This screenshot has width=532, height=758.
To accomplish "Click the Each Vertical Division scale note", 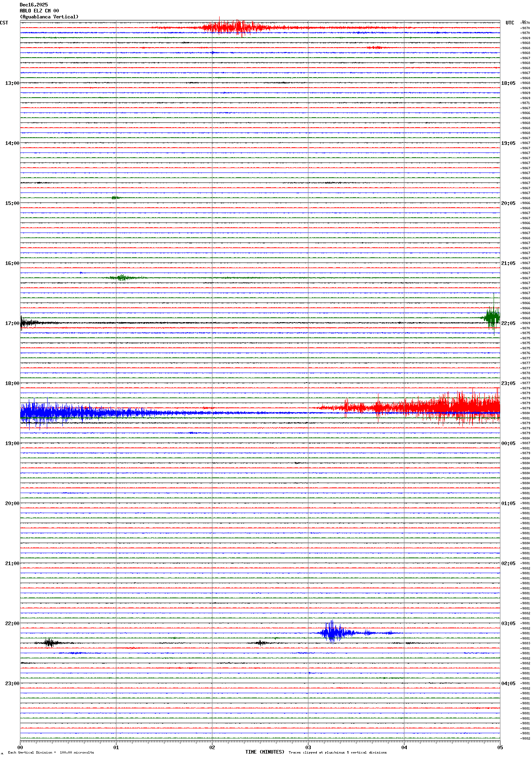I will 51,752.
